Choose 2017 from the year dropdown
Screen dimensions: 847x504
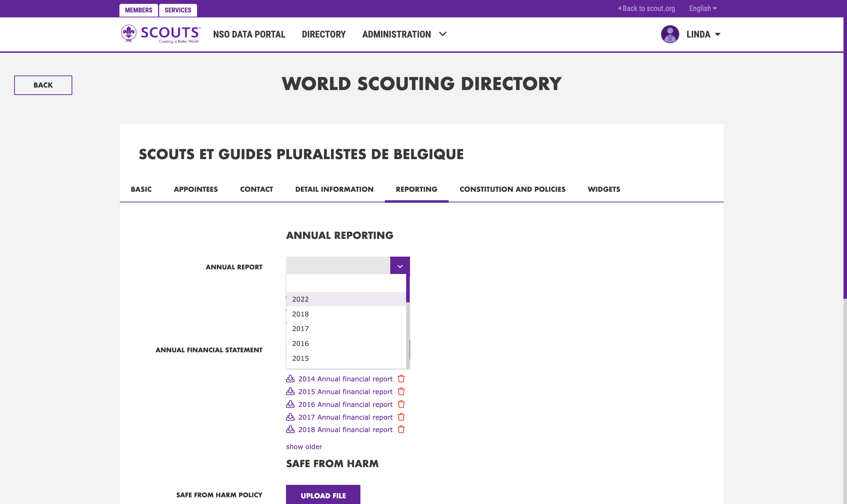pyautogui.click(x=346, y=329)
